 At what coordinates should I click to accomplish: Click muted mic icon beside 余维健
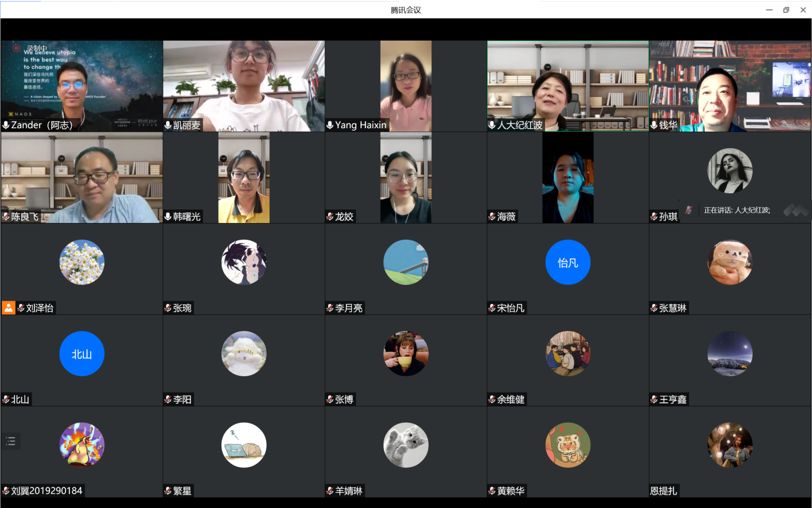pyautogui.click(x=492, y=400)
